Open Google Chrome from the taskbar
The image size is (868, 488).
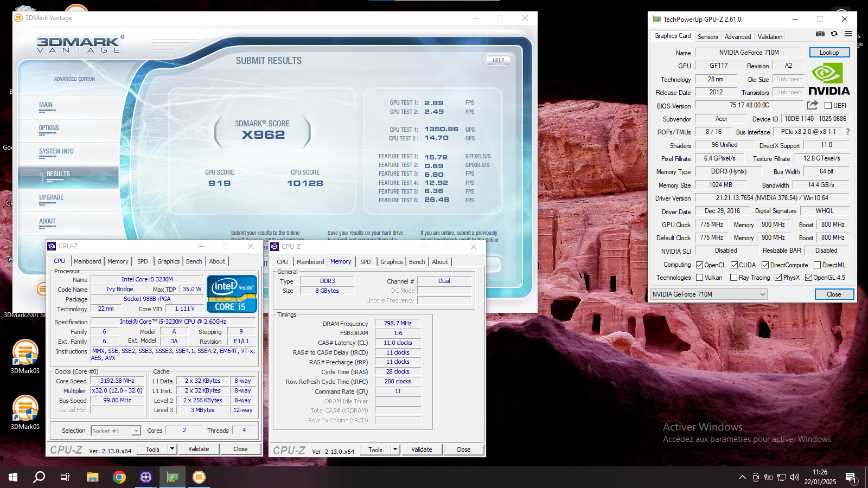[x=119, y=477]
